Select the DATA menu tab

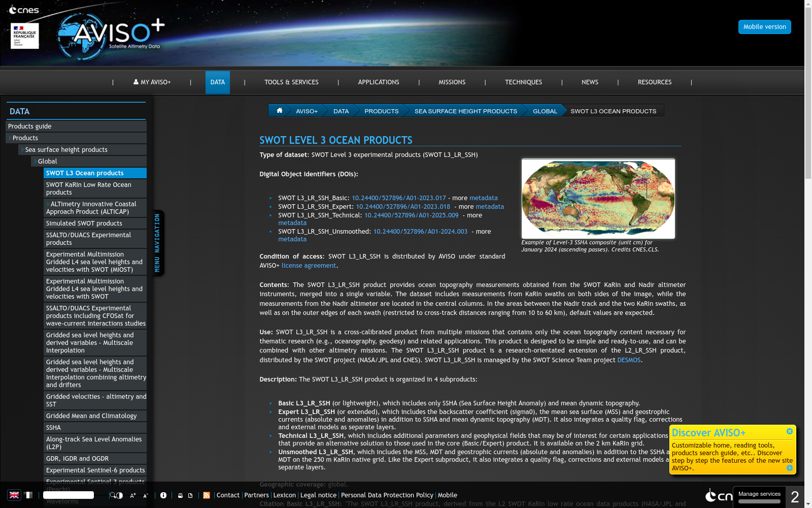(218, 82)
